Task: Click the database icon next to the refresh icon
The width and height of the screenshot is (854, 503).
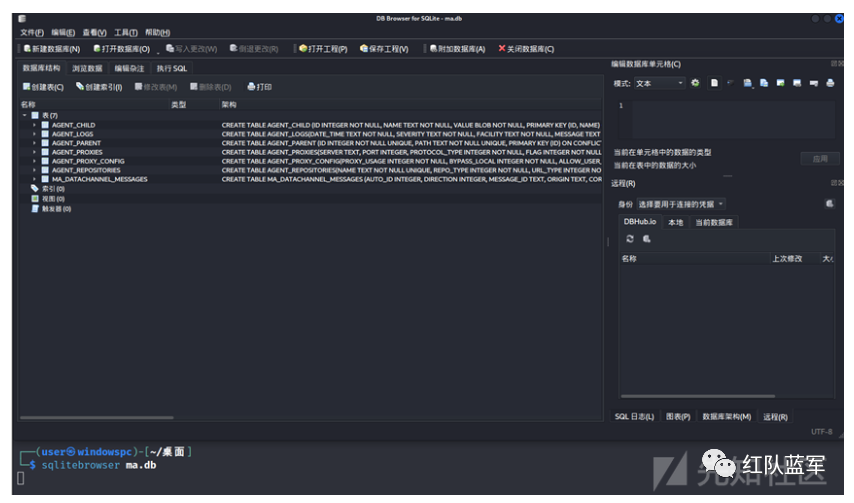Action: click(646, 239)
